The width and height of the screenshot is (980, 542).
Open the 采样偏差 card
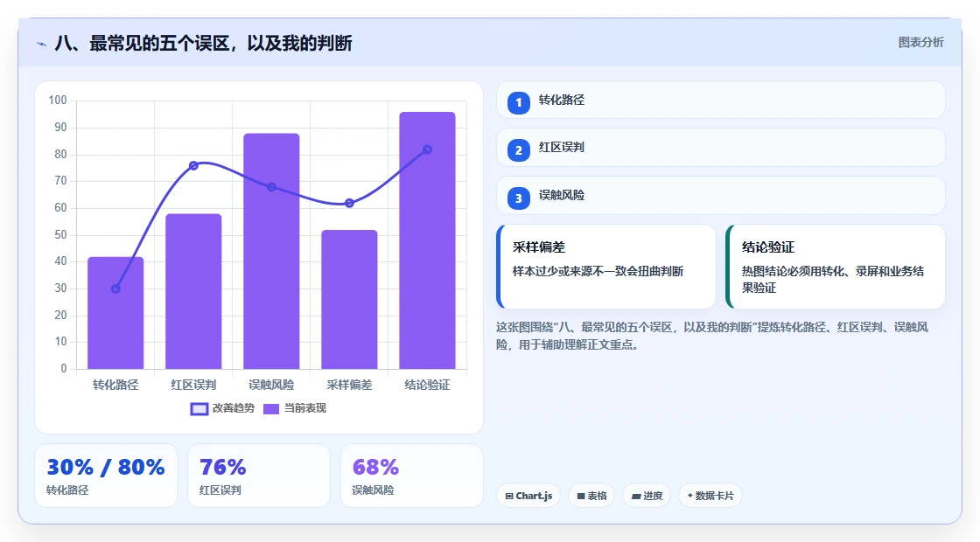coord(605,267)
